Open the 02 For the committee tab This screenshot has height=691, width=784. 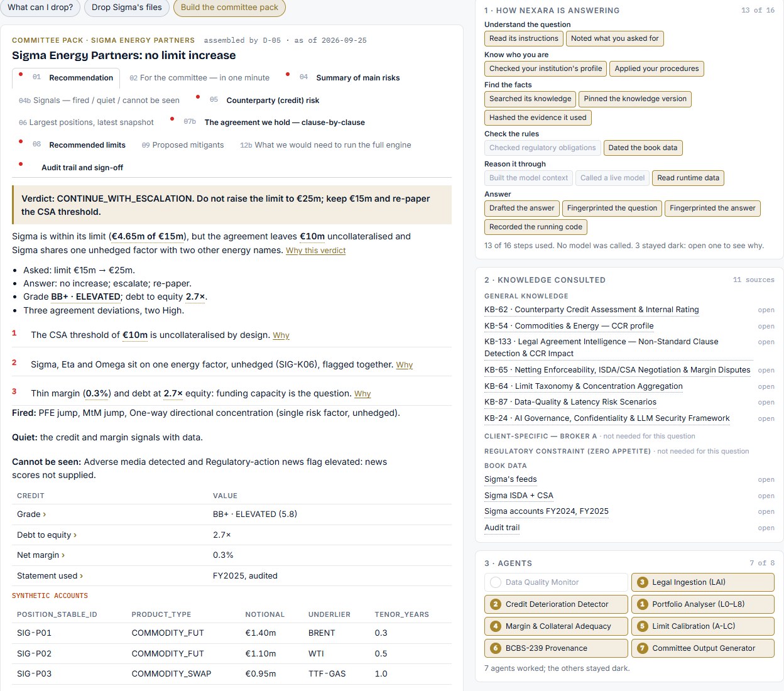pyautogui.click(x=199, y=78)
